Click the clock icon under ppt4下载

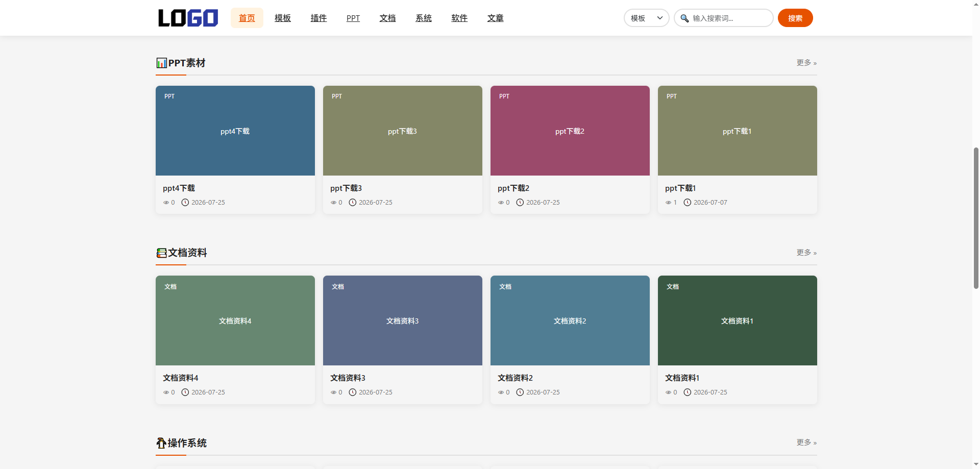pos(185,203)
